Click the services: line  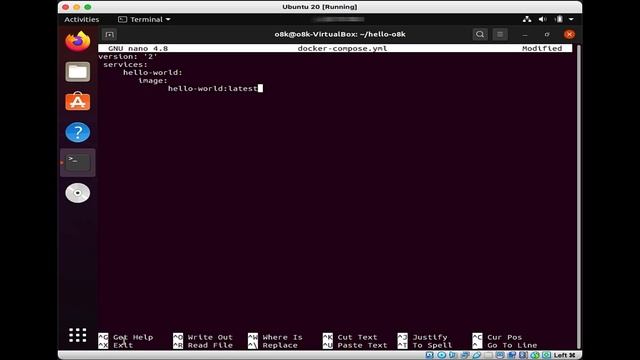[125, 64]
